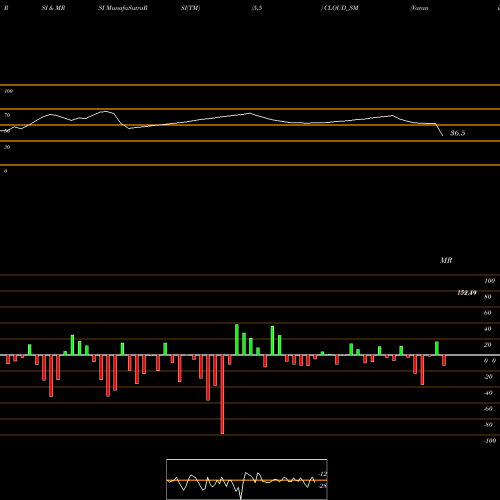The image size is (500, 500).
Task: Select the 'SI(TM)' header label
Action: coord(190,8)
